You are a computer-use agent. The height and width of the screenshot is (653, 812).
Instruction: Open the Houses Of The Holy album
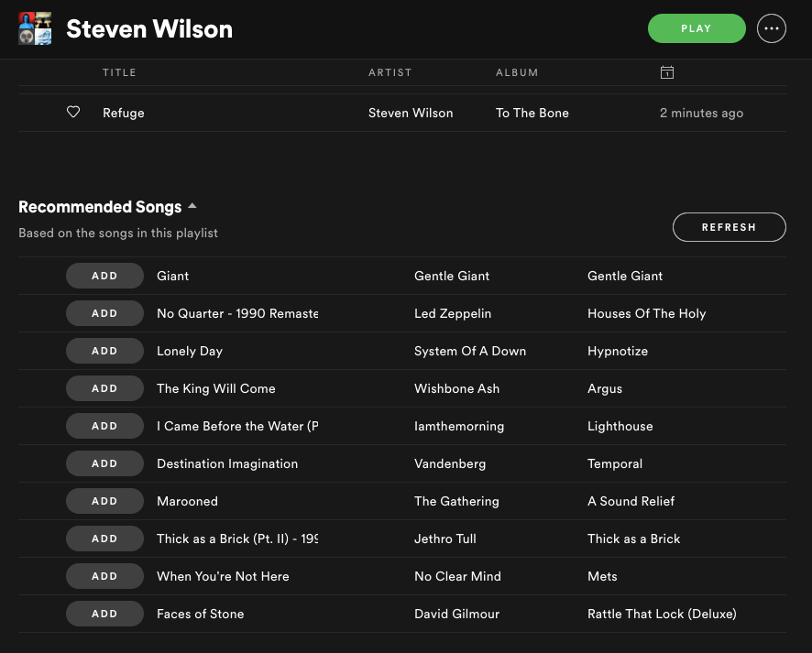[647, 313]
